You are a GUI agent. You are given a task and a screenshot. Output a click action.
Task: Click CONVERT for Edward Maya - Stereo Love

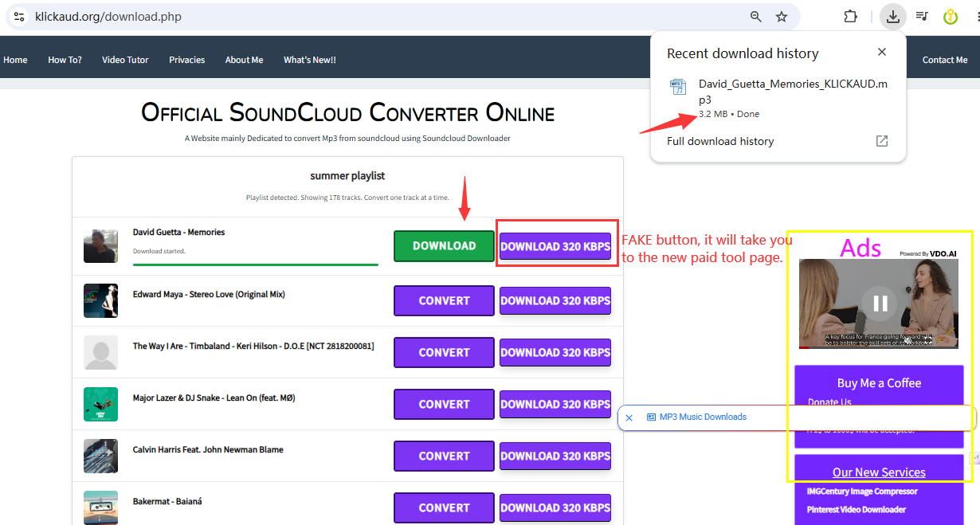click(444, 300)
